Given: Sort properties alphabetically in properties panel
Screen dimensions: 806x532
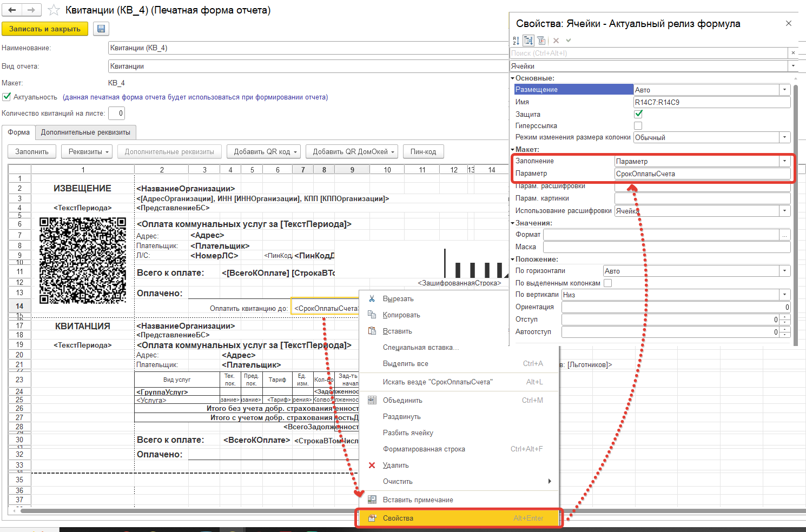Looking at the screenshot, I should 516,41.
